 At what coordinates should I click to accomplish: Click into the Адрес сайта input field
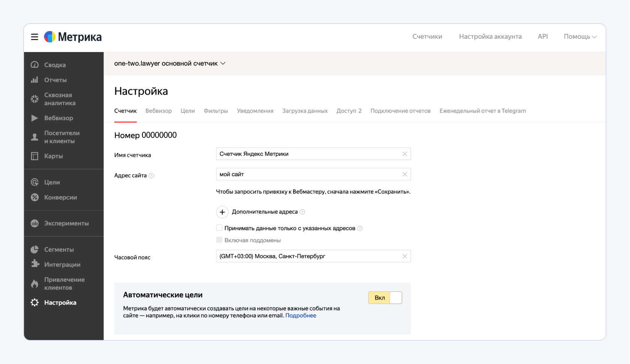(308, 174)
